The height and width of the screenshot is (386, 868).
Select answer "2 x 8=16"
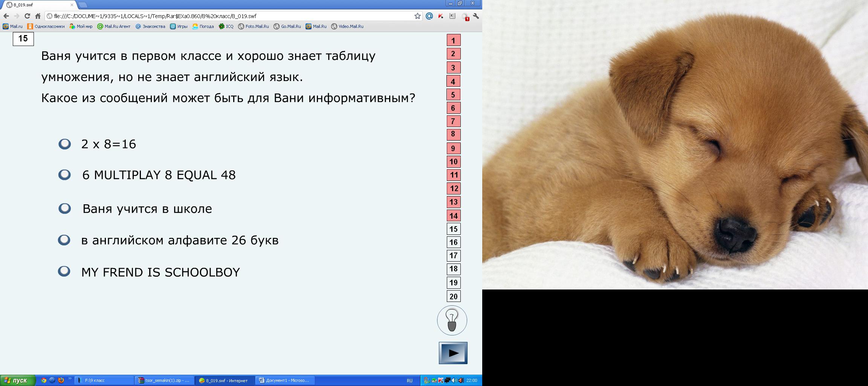click(x=65, y=144)
